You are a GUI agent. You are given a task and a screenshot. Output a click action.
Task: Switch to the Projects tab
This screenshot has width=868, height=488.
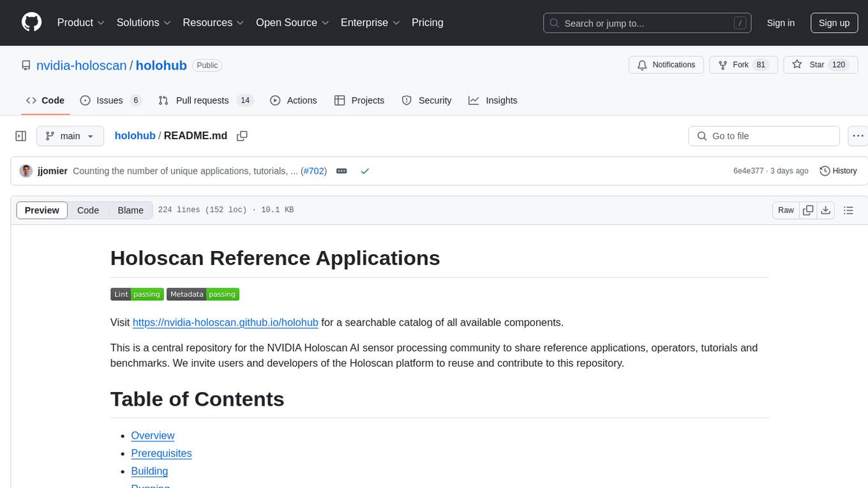point(359,100)
